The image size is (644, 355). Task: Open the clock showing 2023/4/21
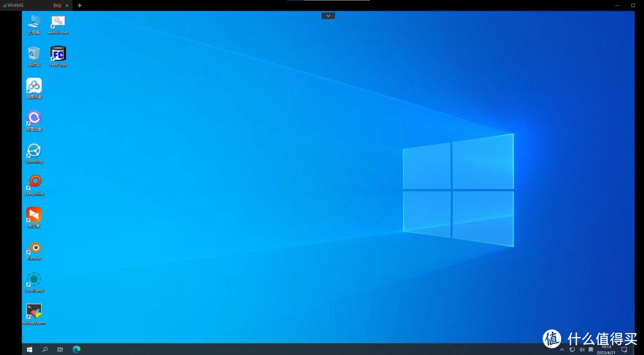(x=606, y=350)
